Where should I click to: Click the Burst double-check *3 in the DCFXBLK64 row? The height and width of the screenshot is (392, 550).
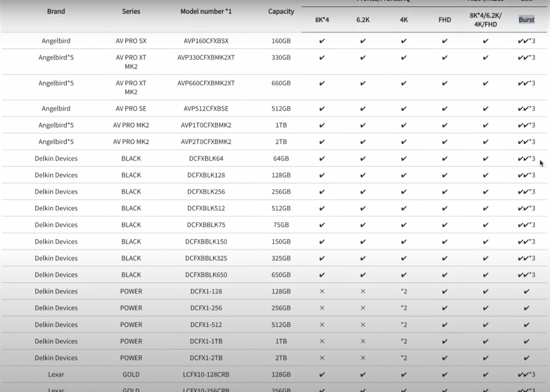[526, 158]
